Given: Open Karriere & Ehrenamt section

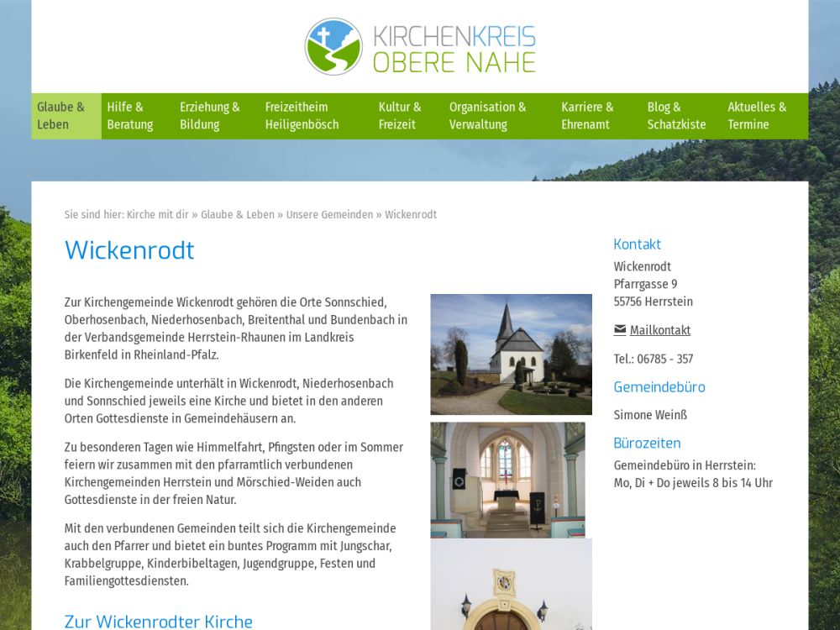Looking at the screenshot, I should pyautogui.click(x=588, y=116).
